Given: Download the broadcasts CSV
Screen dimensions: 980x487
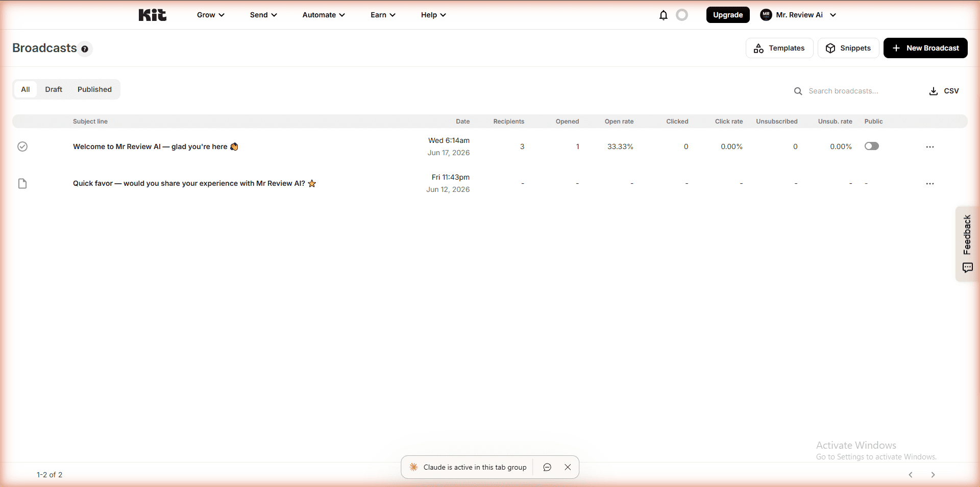Looking at the screenshot, I should 944,91.
